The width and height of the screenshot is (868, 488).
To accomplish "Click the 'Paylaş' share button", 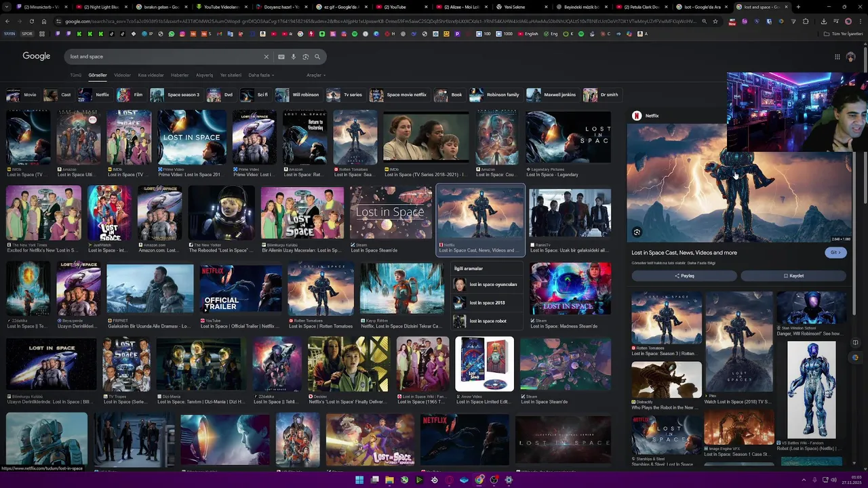I will click(x=684, y=276).
